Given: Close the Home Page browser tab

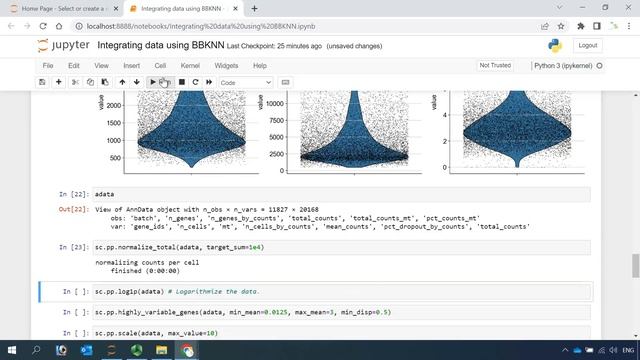Looking at the screenshot, I should click(116, 9).
